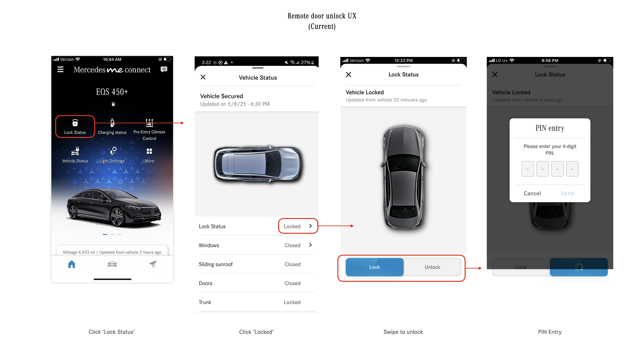Image resolution: width=644 pixels, height=362 pixels.
Task: Tap the Vehicle Status icon
Action: point(75,155)
